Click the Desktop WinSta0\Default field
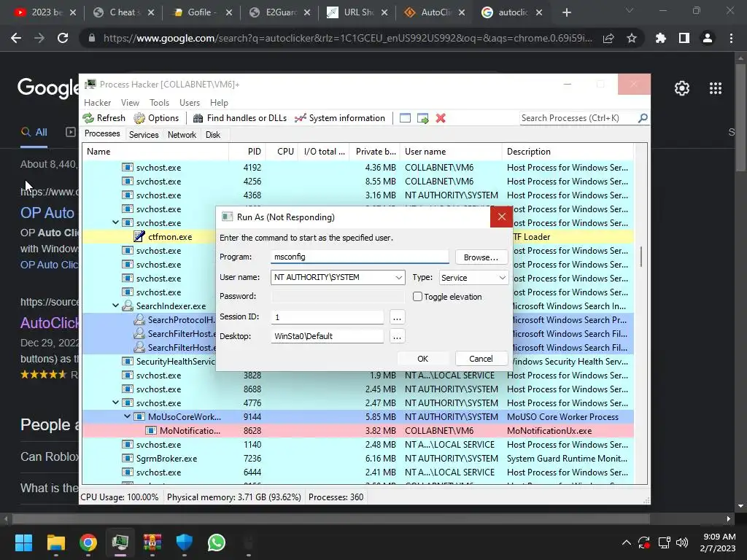The image size is (747, 560). pyautogui.click(x=328, y=336)
